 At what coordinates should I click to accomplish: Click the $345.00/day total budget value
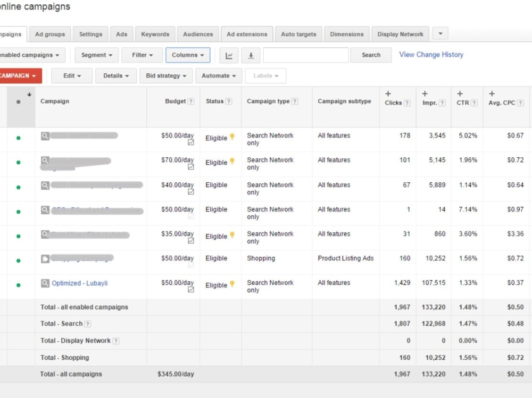[176, 374]
